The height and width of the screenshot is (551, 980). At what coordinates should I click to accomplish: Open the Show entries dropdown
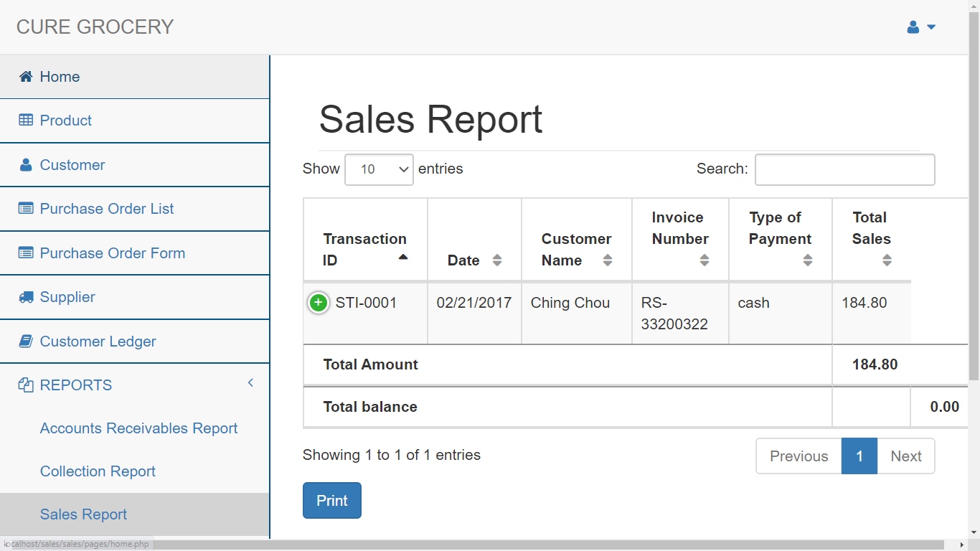click(379, 169)
